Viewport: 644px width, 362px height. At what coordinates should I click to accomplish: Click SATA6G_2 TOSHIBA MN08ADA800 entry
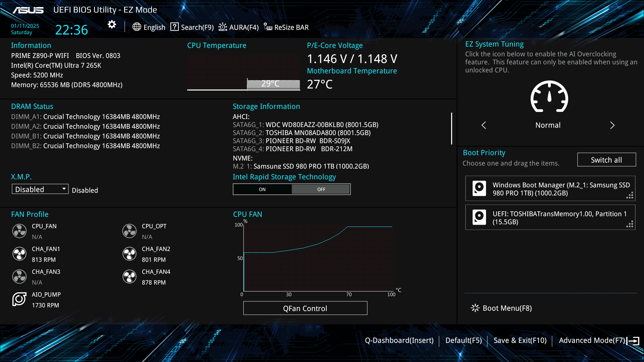(x=302, y=133)
